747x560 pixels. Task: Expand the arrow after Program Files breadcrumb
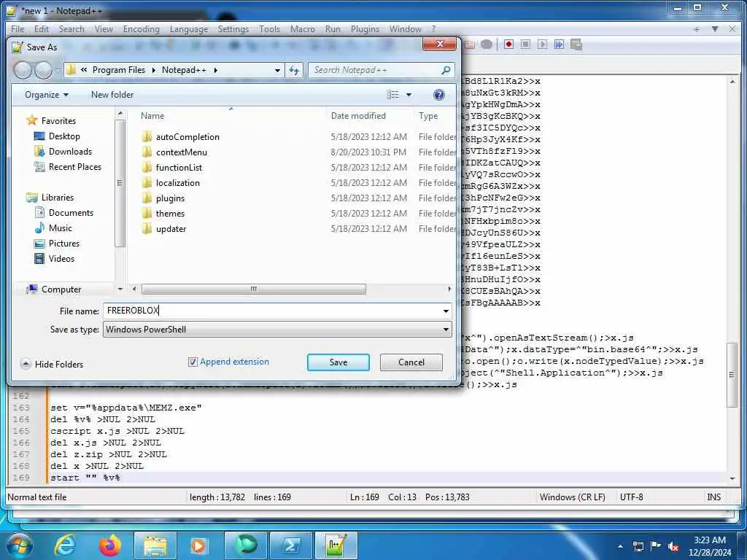153,70
